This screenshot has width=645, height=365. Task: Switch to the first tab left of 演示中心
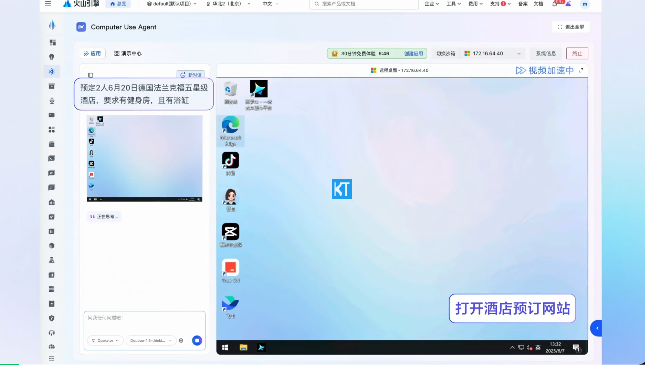(93, 53)
